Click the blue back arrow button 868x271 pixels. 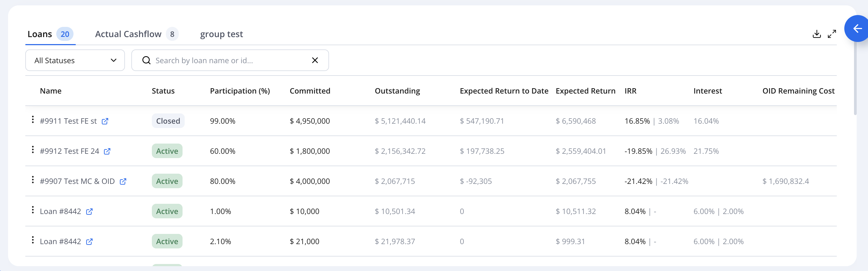[857, 28]
